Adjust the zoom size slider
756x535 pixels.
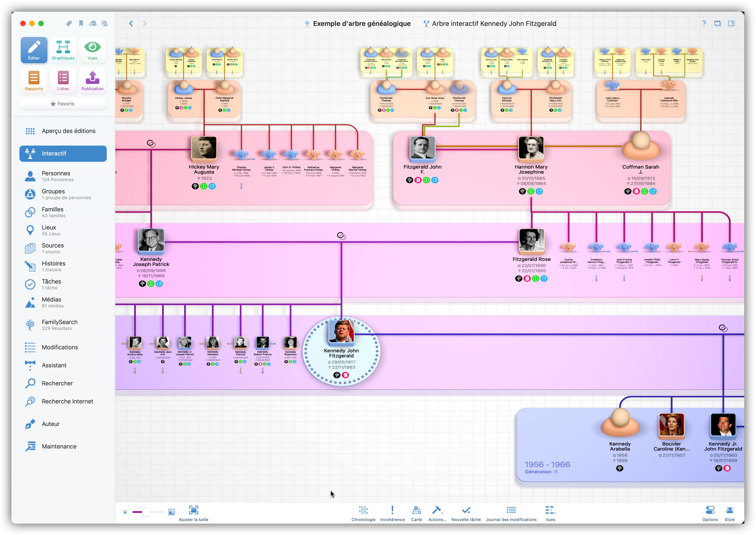146,512
